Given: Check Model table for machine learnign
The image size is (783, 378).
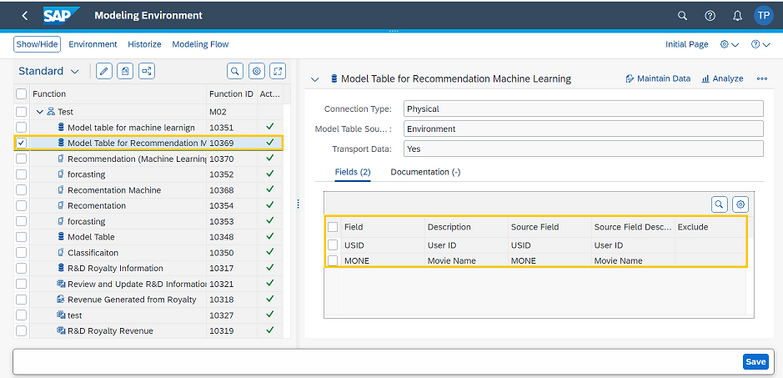Looking at the screenshot, I should coord(21,127).
